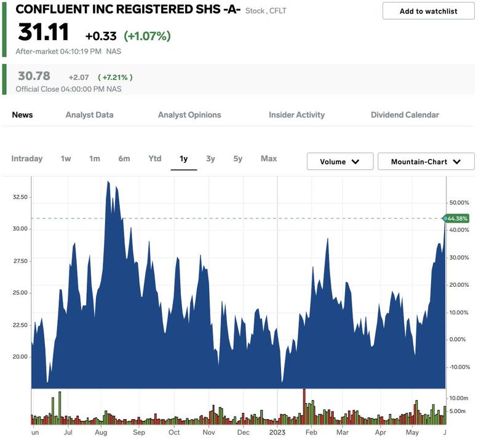Go to the Dividend Calendar tab
This screenshot has height=448, width=492.
coord(405,115)
